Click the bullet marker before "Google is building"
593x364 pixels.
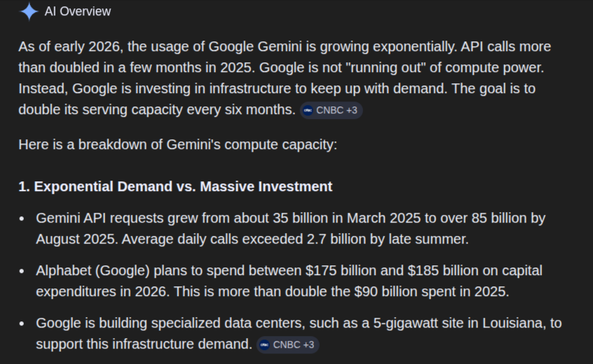pos(22,323)
